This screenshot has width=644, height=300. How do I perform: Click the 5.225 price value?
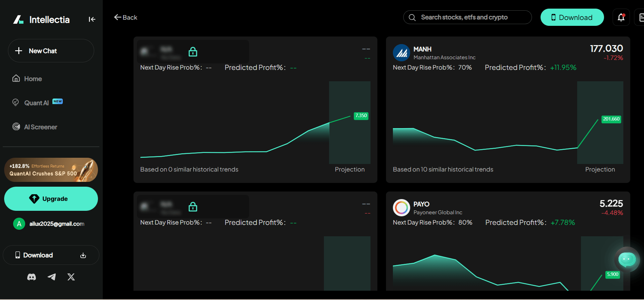pyautogui.click(x=611, y=204)
